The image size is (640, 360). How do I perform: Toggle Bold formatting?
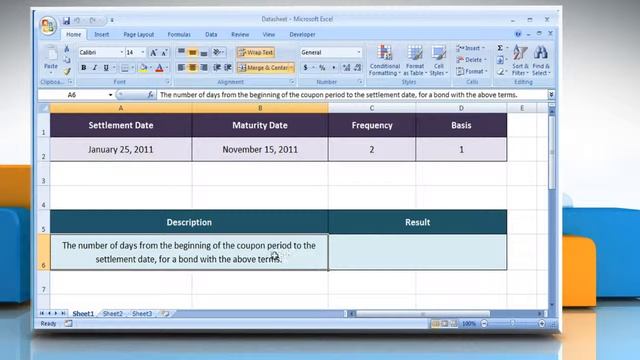84,68
